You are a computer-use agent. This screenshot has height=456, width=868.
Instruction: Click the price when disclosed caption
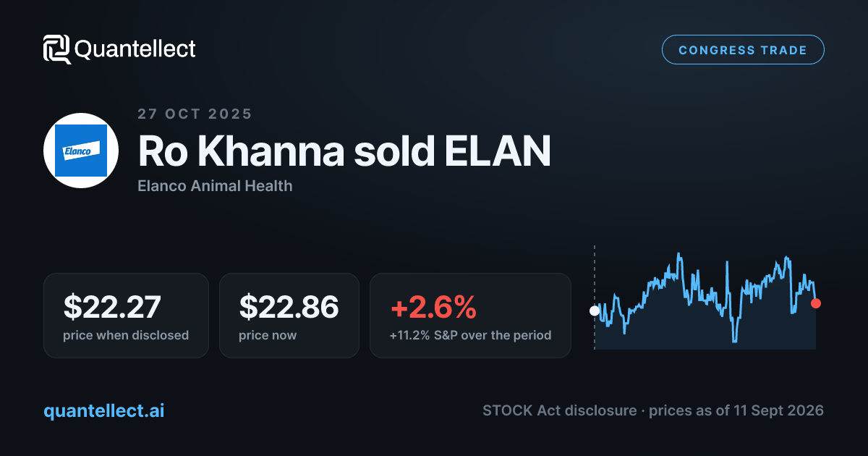click(x=126, y=335)
